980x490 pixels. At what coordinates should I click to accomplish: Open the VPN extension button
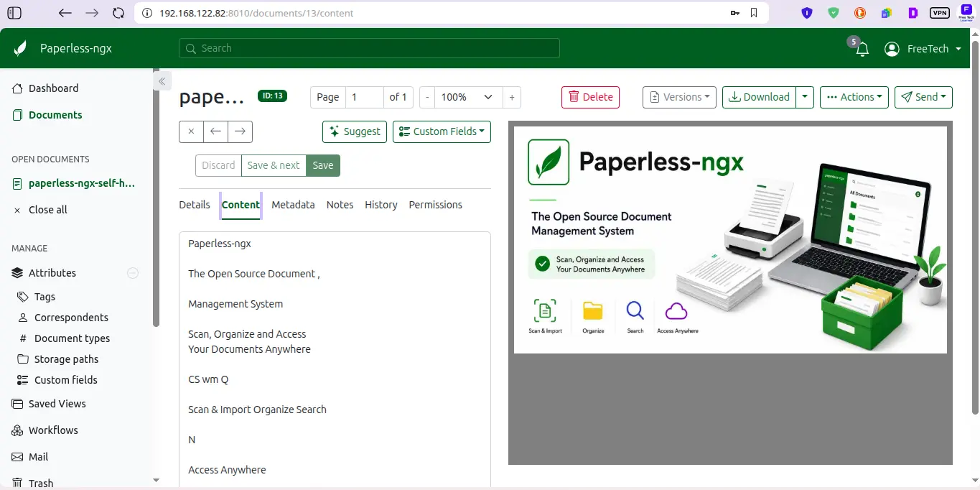(x=939, y=13)
